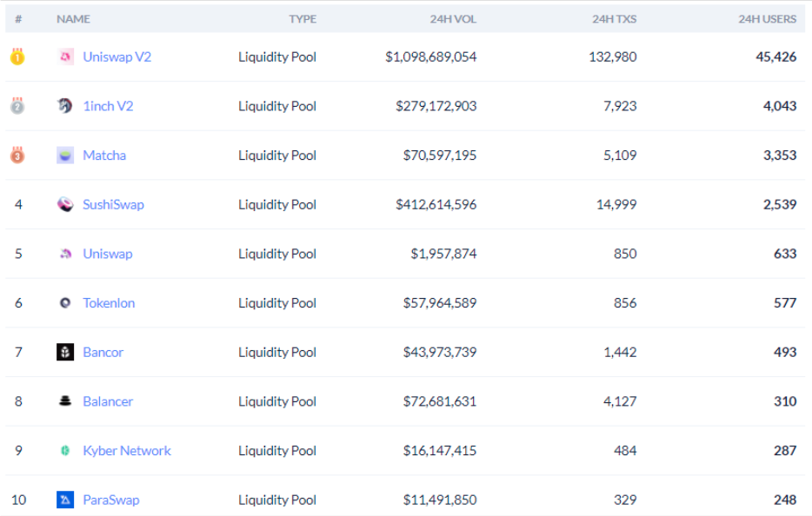Select the volume value $279,172,903
This screenshot has height=516, width=812.
[436, 106]
